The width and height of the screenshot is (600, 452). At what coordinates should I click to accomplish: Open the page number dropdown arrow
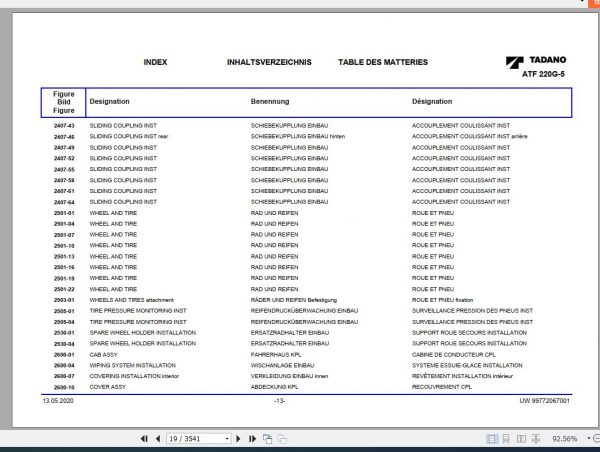[227, 439]
